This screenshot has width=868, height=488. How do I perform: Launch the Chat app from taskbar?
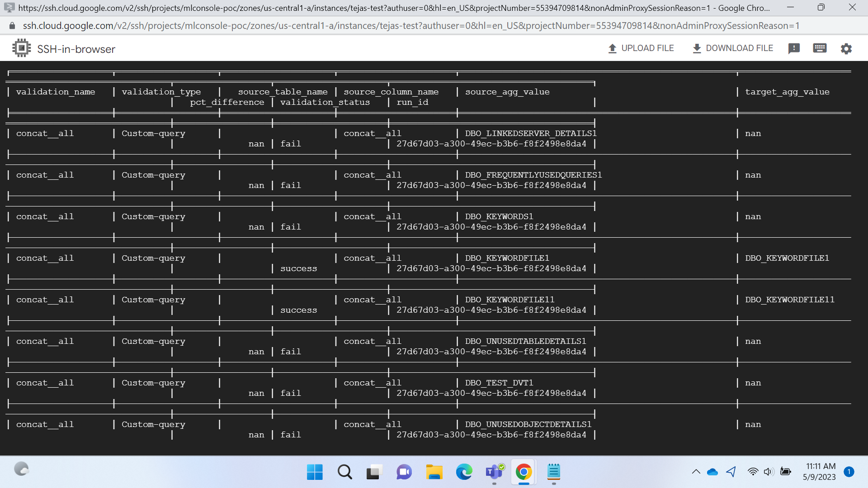404,472
